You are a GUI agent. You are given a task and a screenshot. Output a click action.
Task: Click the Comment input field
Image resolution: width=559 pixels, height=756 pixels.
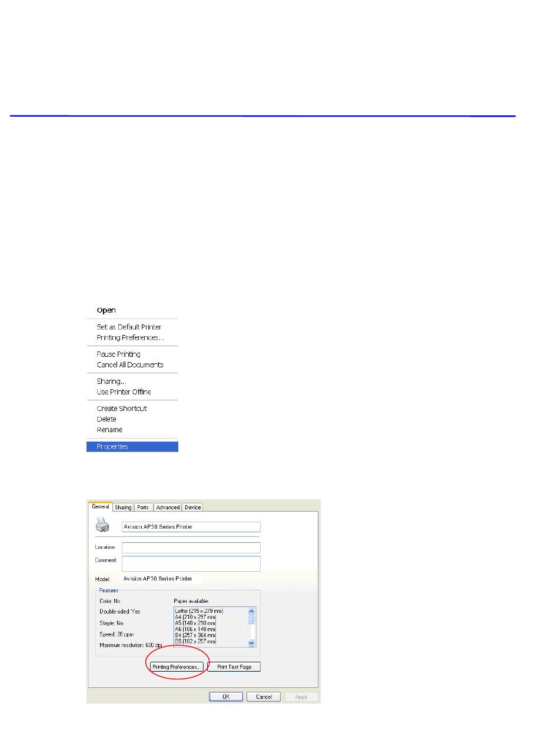coord(191,563)
